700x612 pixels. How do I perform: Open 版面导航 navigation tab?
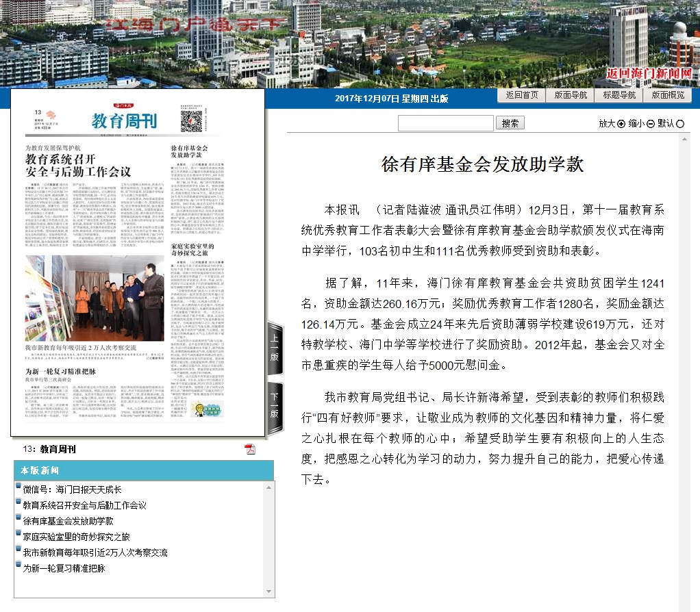[571, 95]
